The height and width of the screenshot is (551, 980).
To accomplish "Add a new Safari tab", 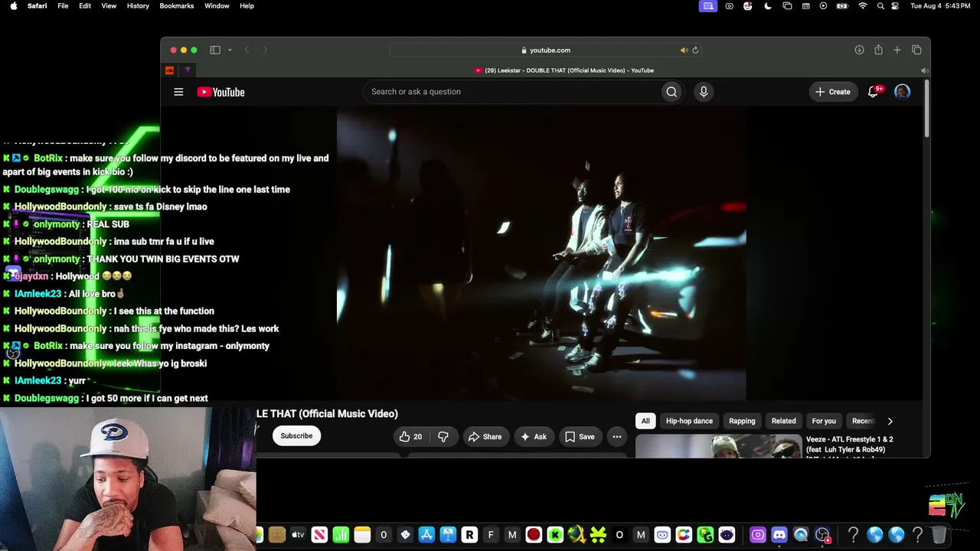I will tap(897, 50).
